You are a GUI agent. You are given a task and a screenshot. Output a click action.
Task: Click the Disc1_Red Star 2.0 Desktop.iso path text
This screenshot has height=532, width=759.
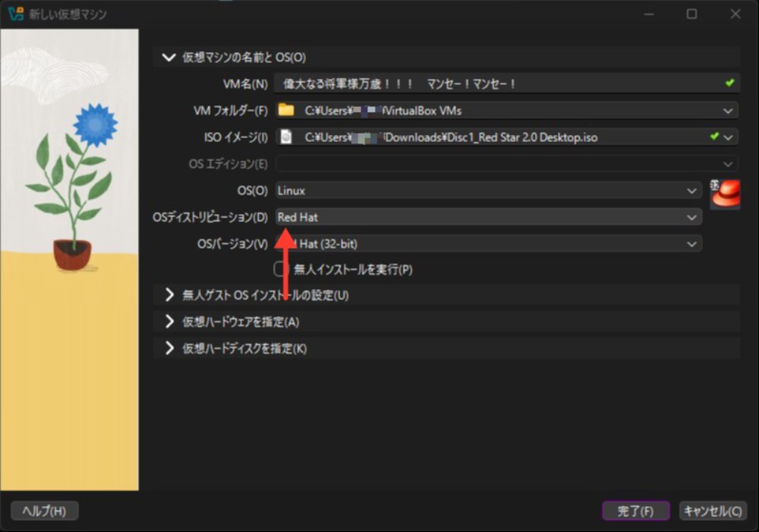tap(451, 137)
